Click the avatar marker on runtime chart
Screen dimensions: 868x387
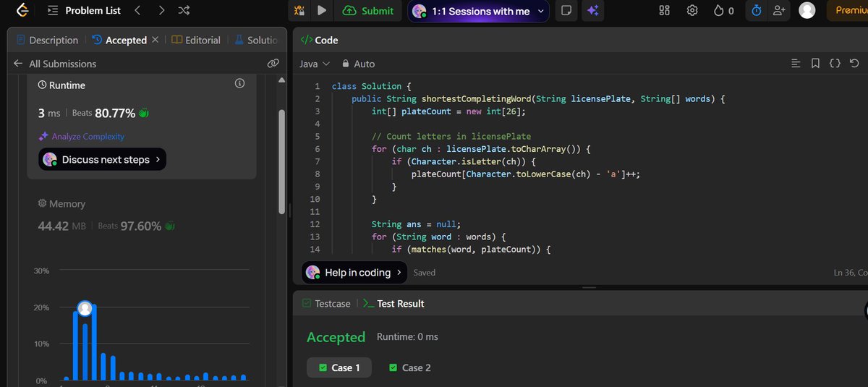click(85, 309)
